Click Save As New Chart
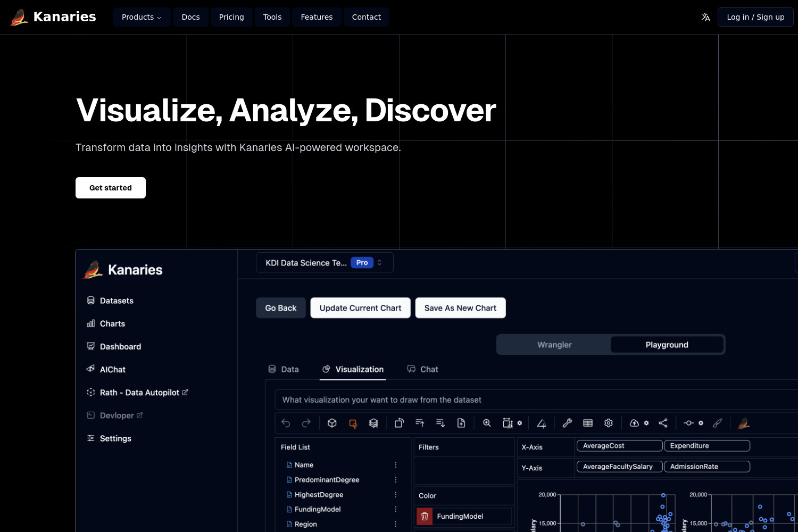 click(460, 308)
